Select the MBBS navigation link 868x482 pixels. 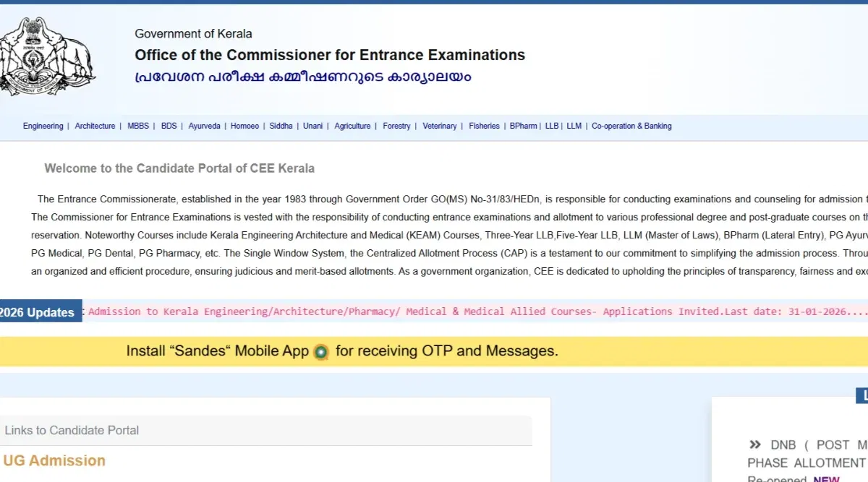[x=137, y=126]
